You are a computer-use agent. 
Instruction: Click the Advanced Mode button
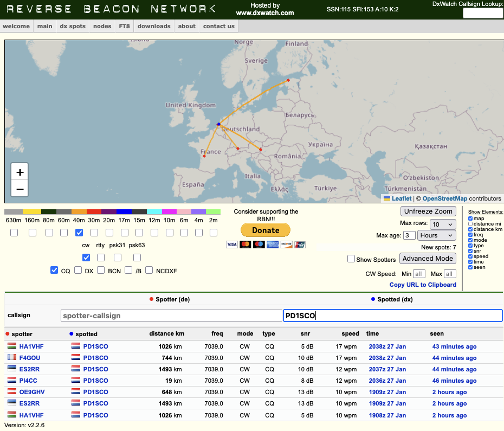click(428, 258)
